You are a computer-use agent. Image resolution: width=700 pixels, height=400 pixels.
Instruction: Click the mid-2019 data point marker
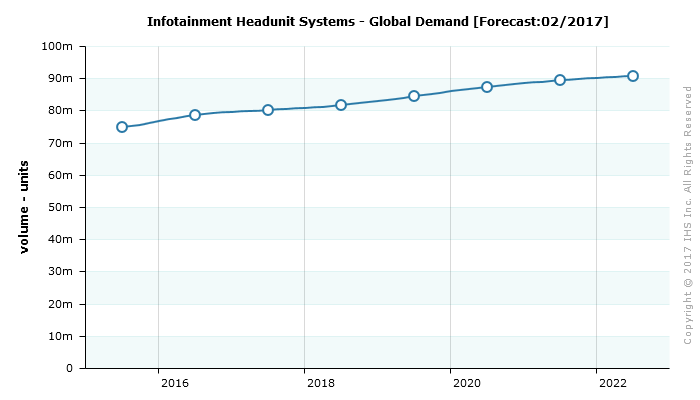coord(414,96)
